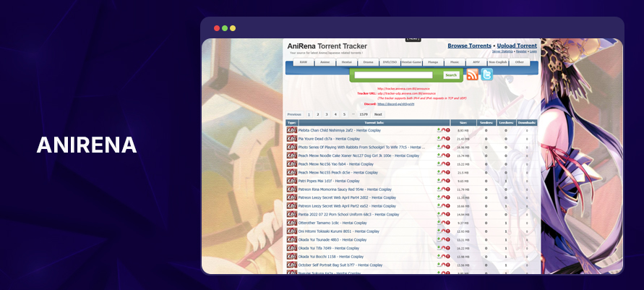The image size is (644, 290).
Task: Open the Twitter bird icon
Action: (x=486, y=74)
